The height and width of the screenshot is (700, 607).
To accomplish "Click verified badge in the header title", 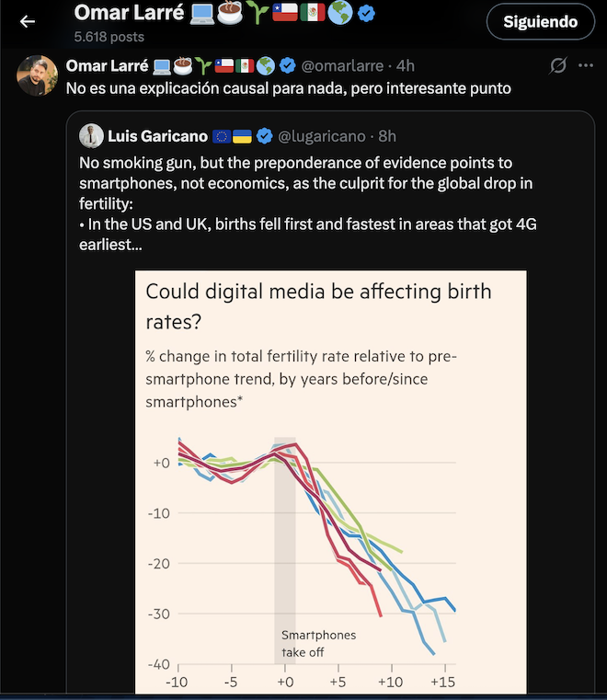I will point(366,14).
